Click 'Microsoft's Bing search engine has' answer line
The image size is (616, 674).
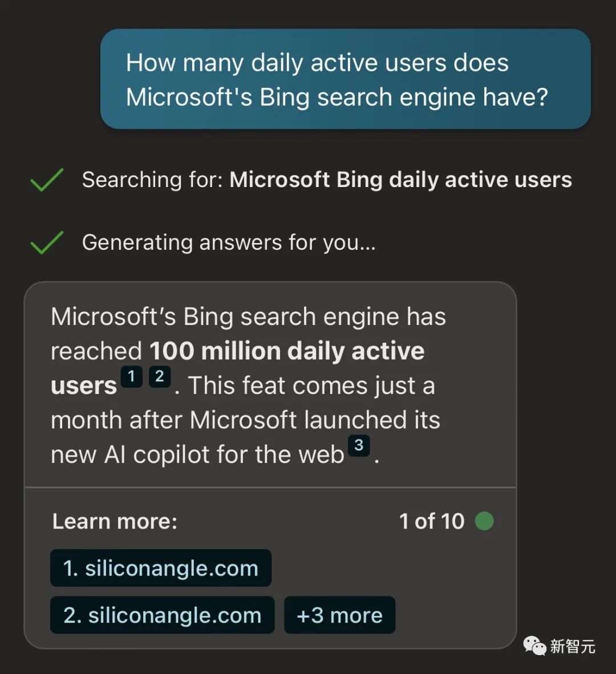[248, 316]
